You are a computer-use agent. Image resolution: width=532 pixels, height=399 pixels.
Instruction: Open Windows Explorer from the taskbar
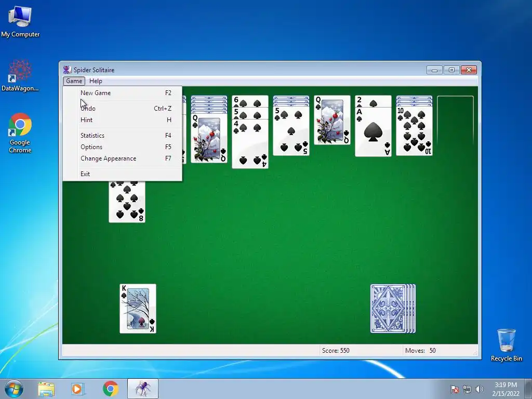(46, 389)
